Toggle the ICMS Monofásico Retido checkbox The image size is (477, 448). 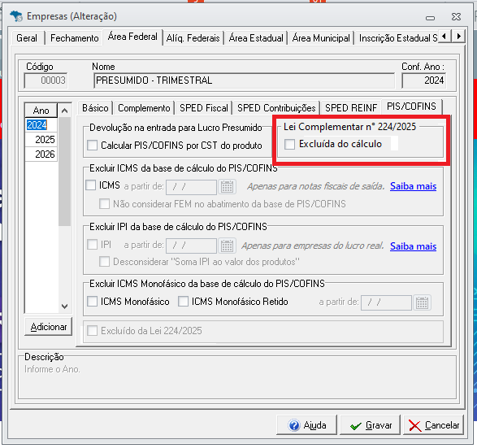click(x=183, y=302)
